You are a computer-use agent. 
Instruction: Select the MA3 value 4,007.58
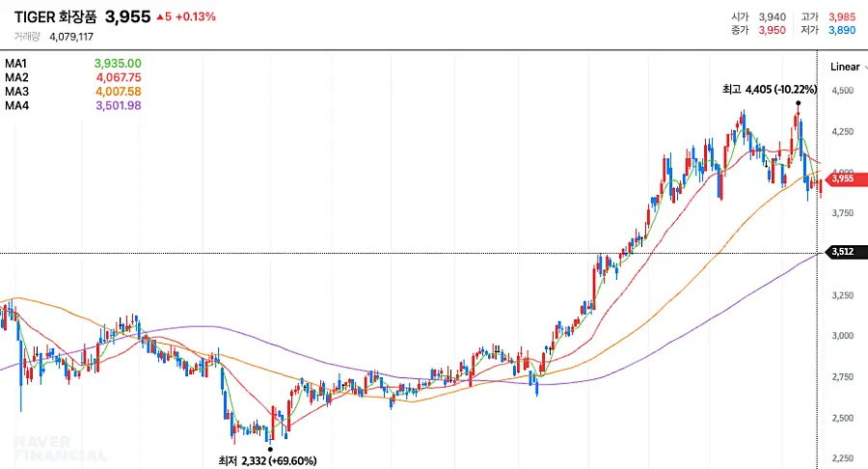[119, 92]
